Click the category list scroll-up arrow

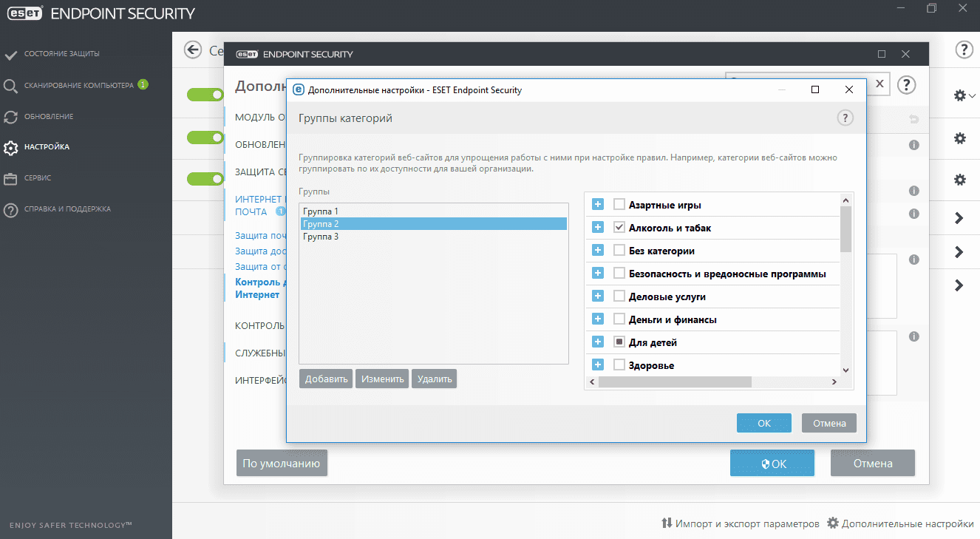846,199
